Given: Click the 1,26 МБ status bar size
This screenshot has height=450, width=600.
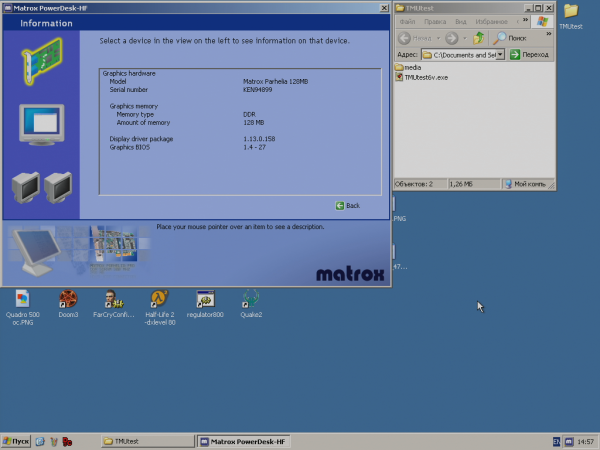Looking at the screenshot, I should (474, 184).
